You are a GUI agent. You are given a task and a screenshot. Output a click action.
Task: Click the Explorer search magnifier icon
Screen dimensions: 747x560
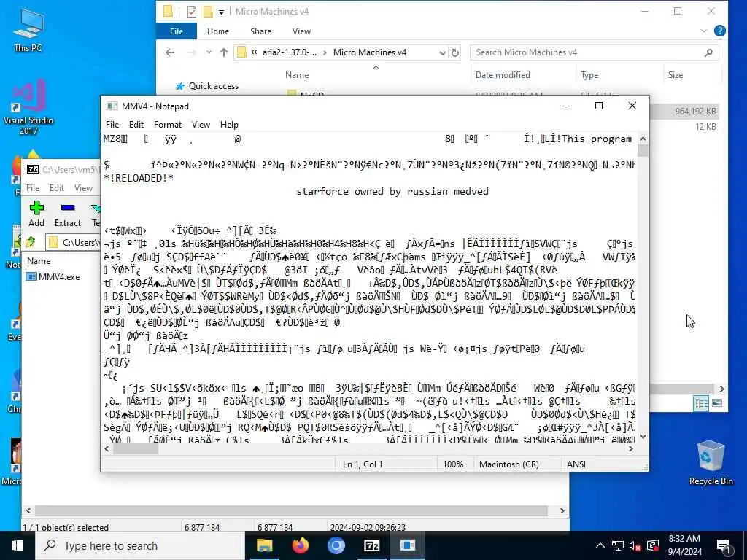[x=709, y=52]
